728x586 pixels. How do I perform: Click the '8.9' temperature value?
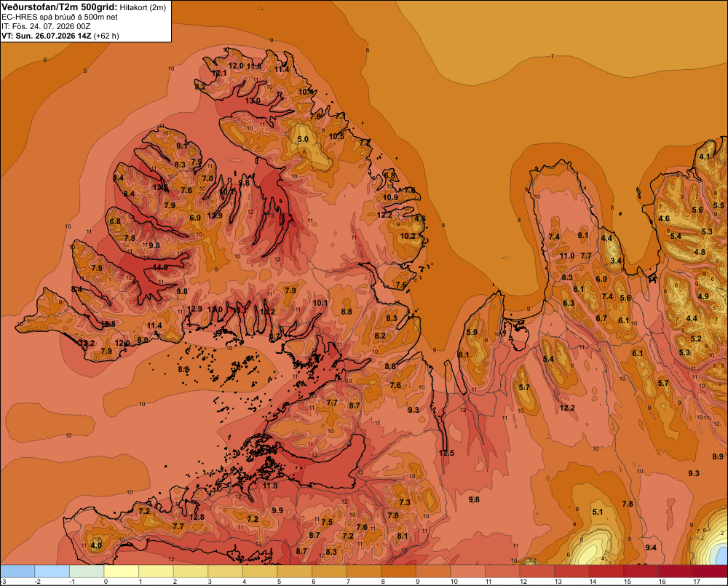point(718,456)
